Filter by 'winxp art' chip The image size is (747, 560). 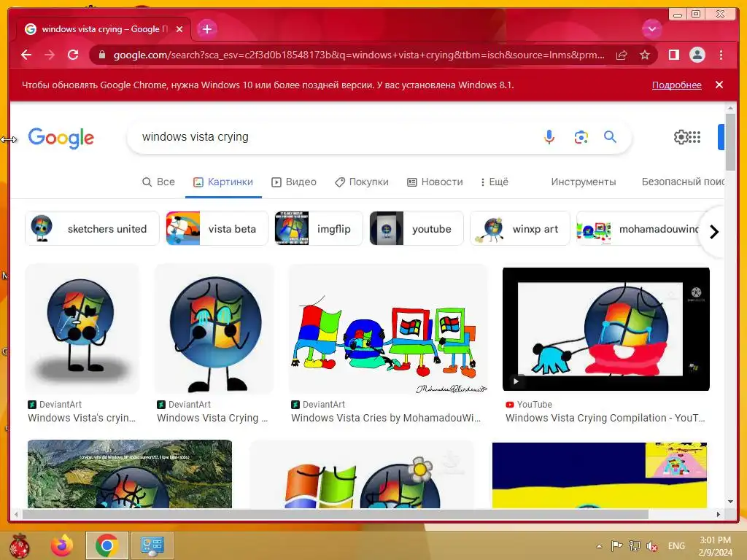click(519, 228)
